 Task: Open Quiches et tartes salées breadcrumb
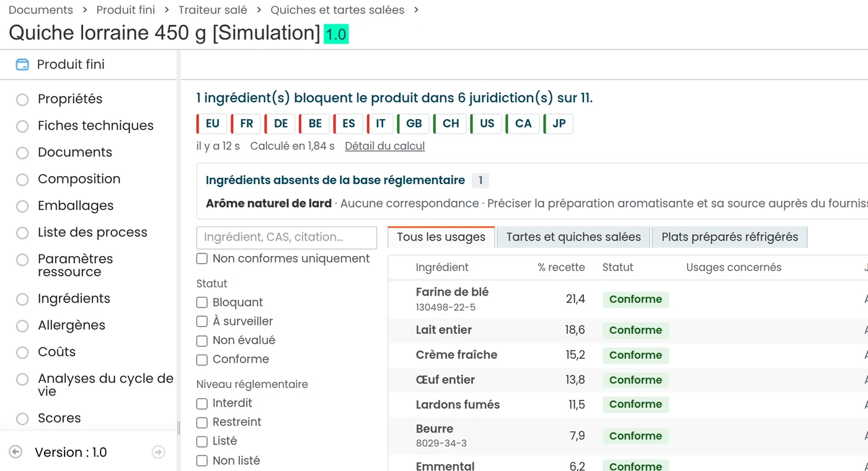(x=337, y=10)
